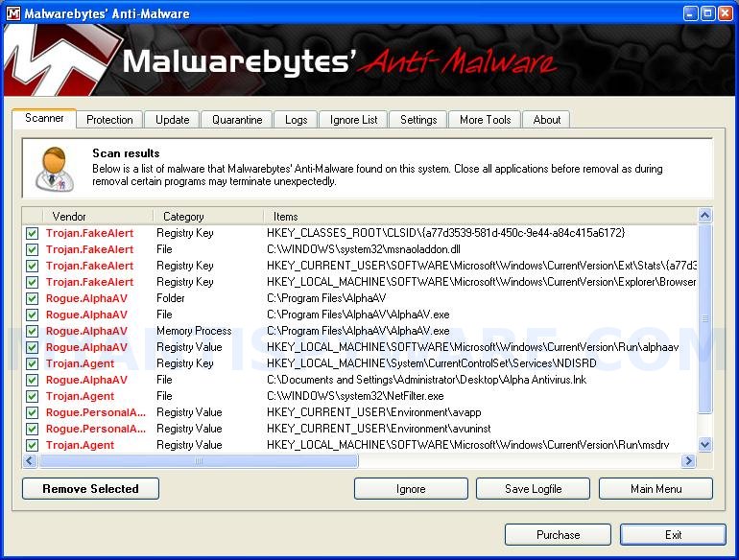Click the vertical scrollbar down arrow
The width and height of the screenshot is (739, 560).
pos(705,445)
